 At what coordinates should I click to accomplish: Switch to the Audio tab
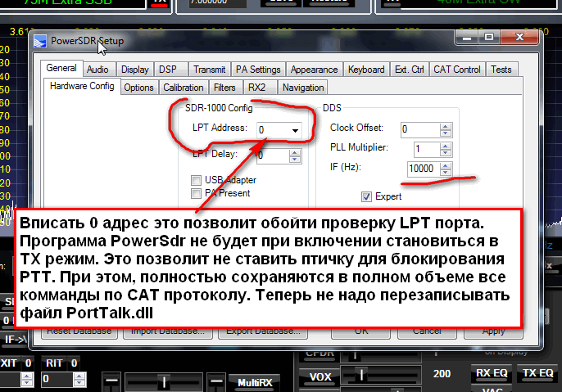pos(97,70)
